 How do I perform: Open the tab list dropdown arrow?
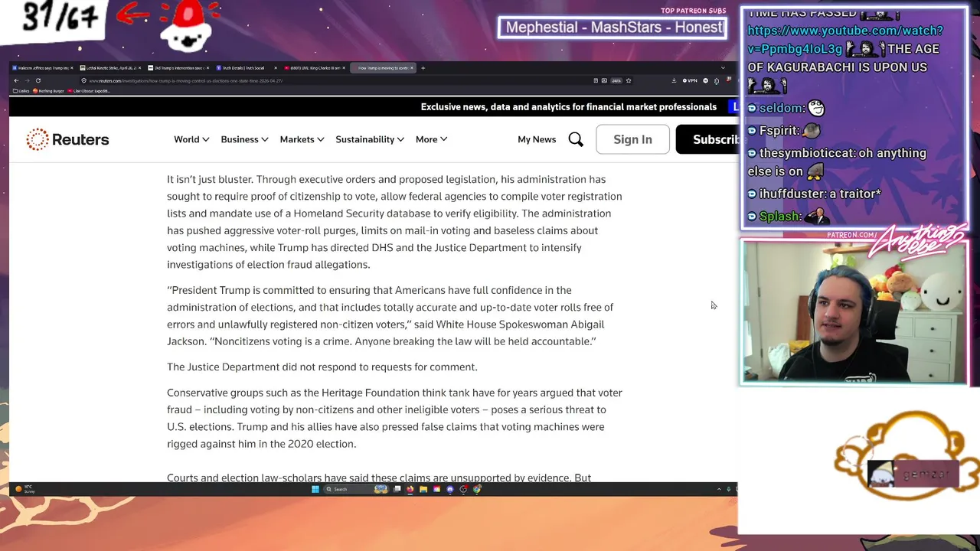click(723, 68)
